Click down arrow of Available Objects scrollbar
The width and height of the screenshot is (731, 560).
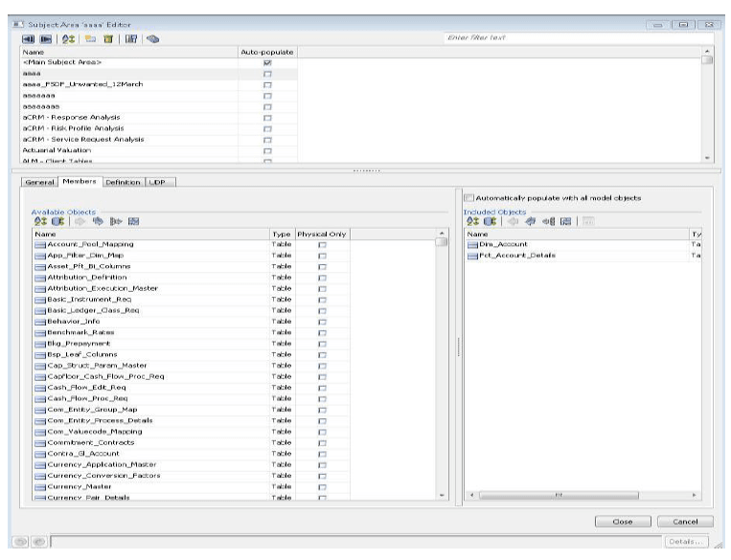pyautogui.click(x=442, y=496)
